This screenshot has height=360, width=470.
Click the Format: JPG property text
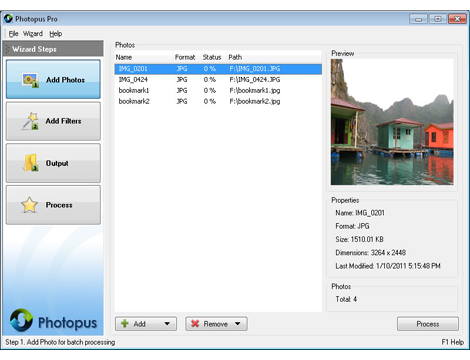tap(352, 226)
